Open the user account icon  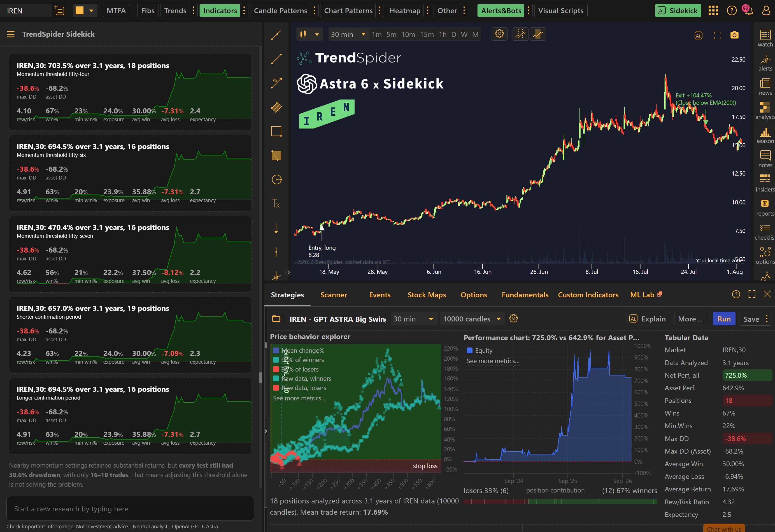point(766,10)
